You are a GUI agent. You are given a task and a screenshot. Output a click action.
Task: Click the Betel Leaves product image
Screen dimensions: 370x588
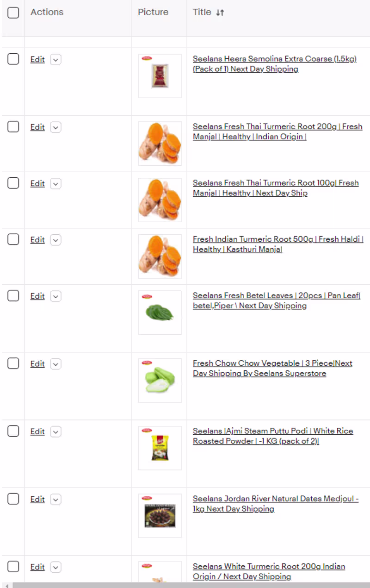click(x=160, y=313)
